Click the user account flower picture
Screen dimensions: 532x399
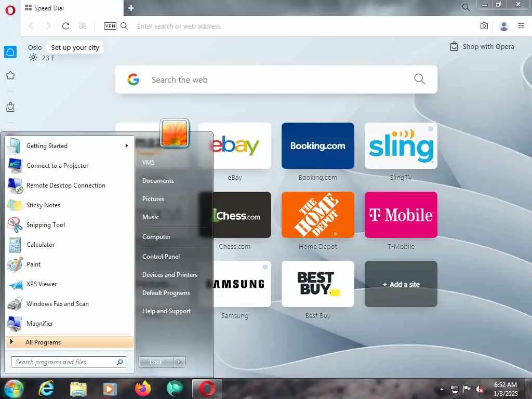pyautogui.click(x=175, y=134)
